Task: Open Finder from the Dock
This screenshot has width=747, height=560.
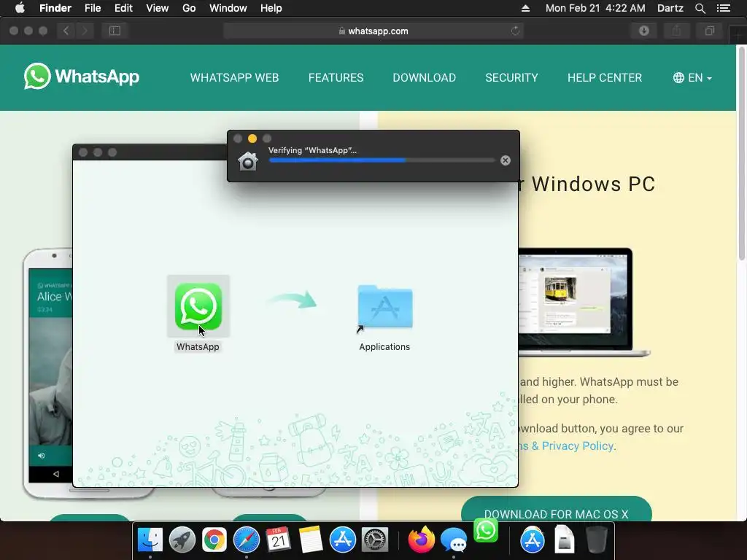Action: [x=150, y=540]
